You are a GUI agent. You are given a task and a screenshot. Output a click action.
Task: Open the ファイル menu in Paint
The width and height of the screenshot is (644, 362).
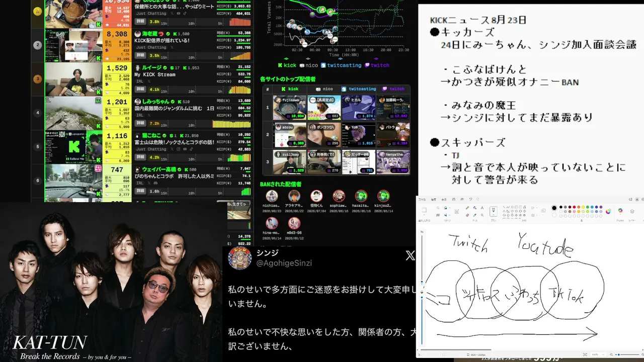coord(422,199)
